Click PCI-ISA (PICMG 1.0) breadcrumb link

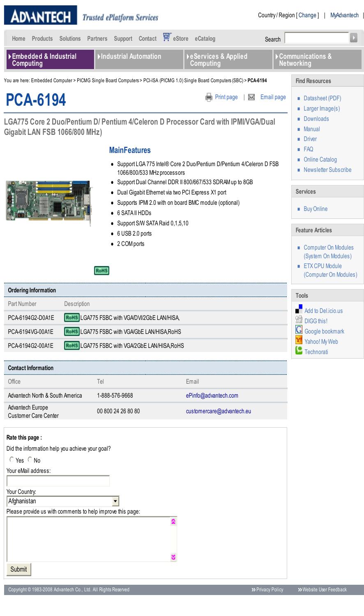193,81
